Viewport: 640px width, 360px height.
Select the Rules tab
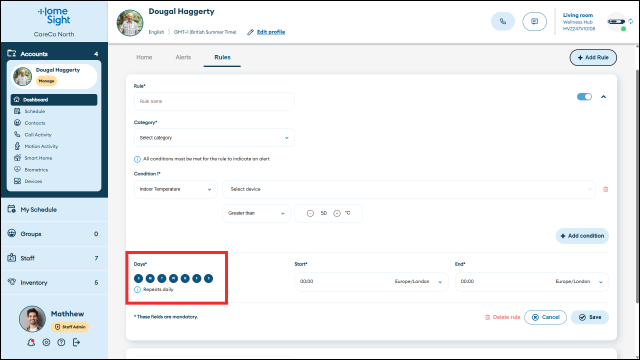coord(222,57)
